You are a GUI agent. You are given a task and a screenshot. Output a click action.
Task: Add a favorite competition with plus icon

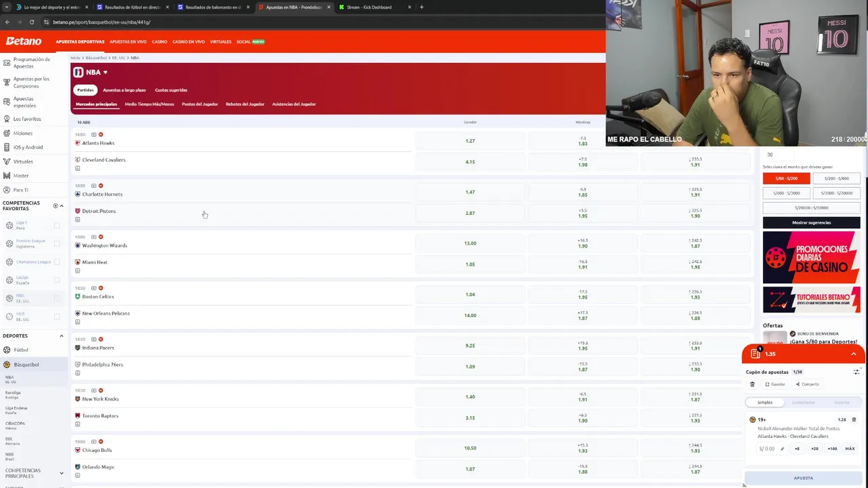pos(56,205)
